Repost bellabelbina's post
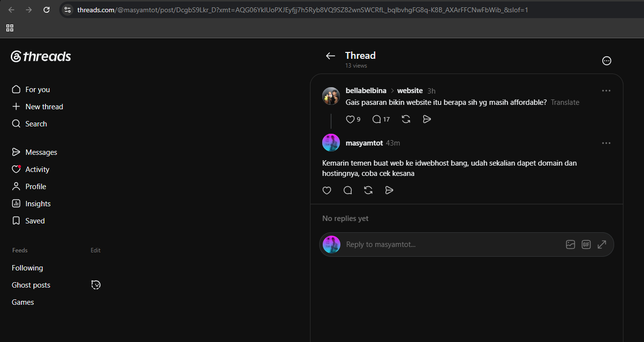 406,119
